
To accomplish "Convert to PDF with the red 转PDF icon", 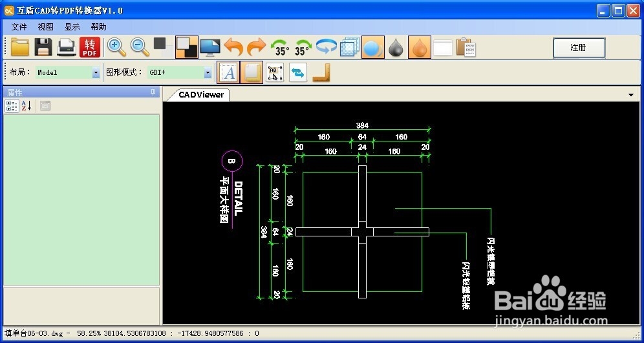I will click(x=90, y=47).
